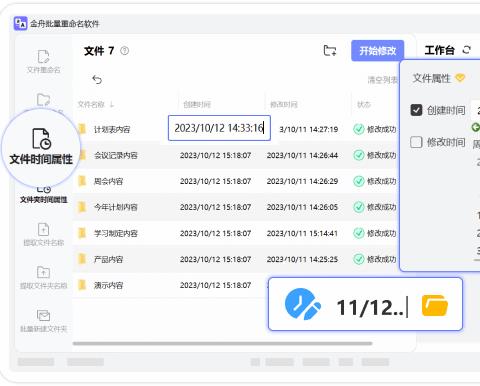This screenshot has height=386, width=480.
Task: Click folder icon of 周会内容 row
Action: tap(82, 181)
